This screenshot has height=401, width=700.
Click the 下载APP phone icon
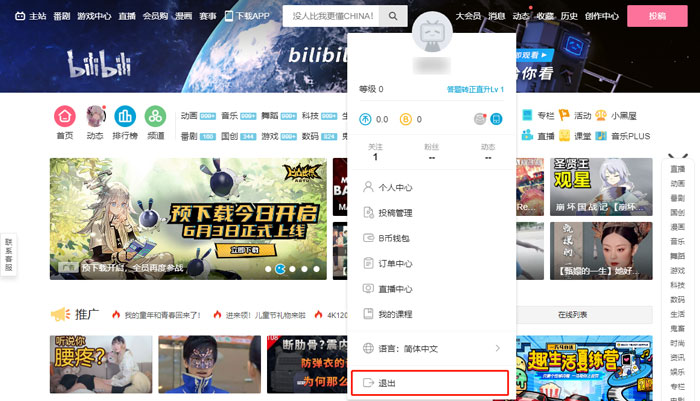pos(229,16)
